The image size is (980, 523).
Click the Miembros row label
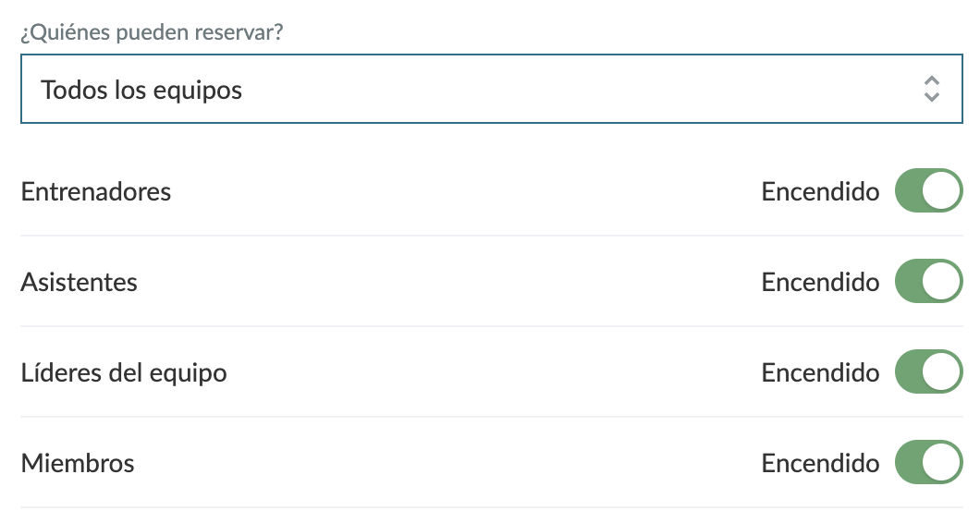click(78, 464)
